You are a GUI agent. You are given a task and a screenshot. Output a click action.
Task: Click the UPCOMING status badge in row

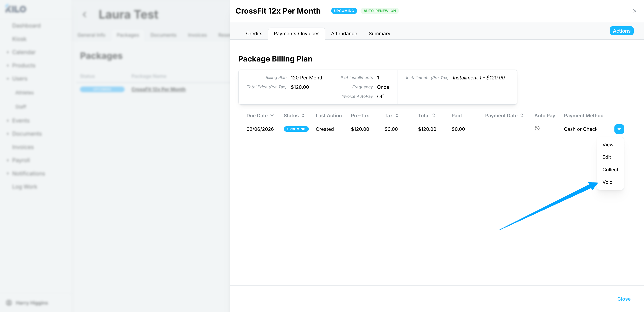click(x=296, y=129)
